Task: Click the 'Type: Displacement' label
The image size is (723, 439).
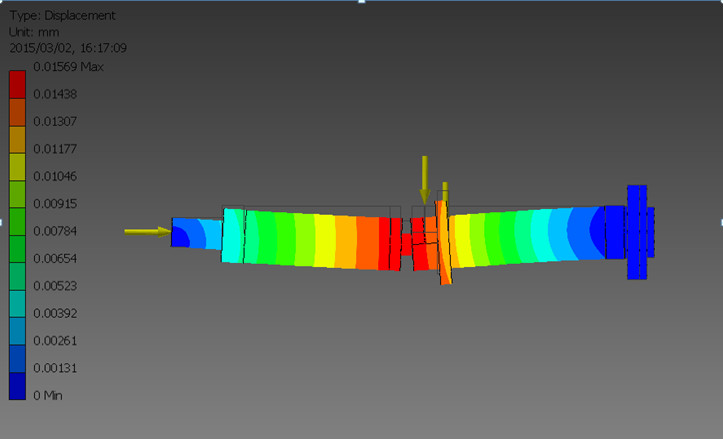Action: pos(62,16)
